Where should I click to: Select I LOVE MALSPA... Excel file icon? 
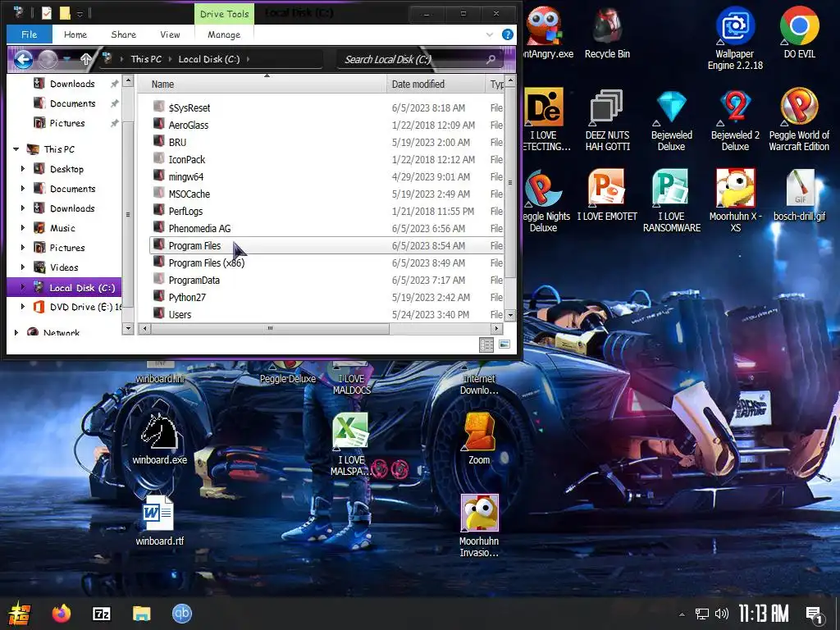(350, 444)
